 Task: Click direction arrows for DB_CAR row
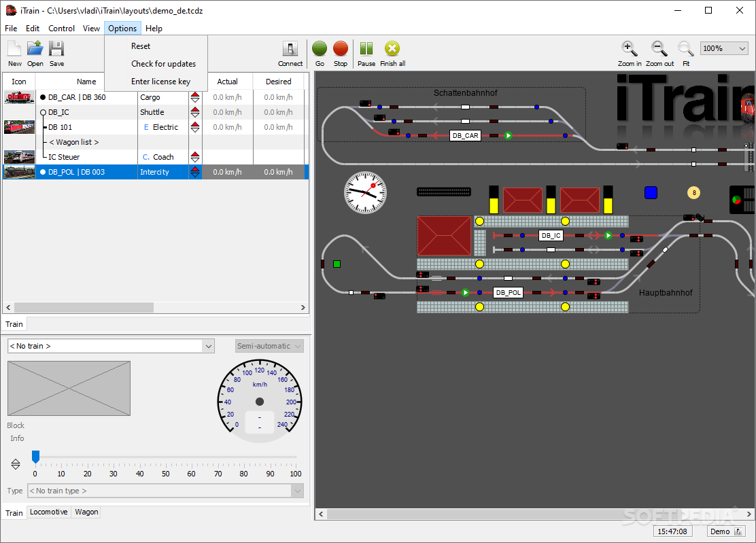click(195, 97)
